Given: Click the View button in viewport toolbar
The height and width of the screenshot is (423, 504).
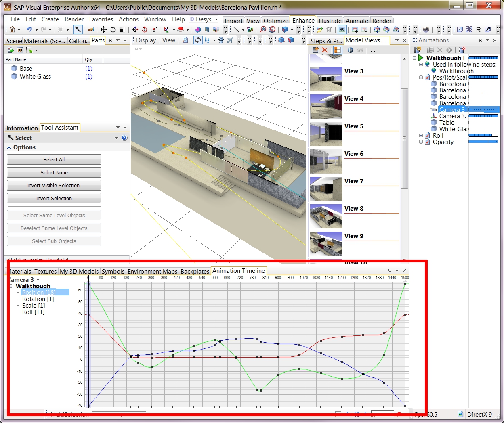Looking at the screenshot, I should pyautogui.click(x=169, y=40).
